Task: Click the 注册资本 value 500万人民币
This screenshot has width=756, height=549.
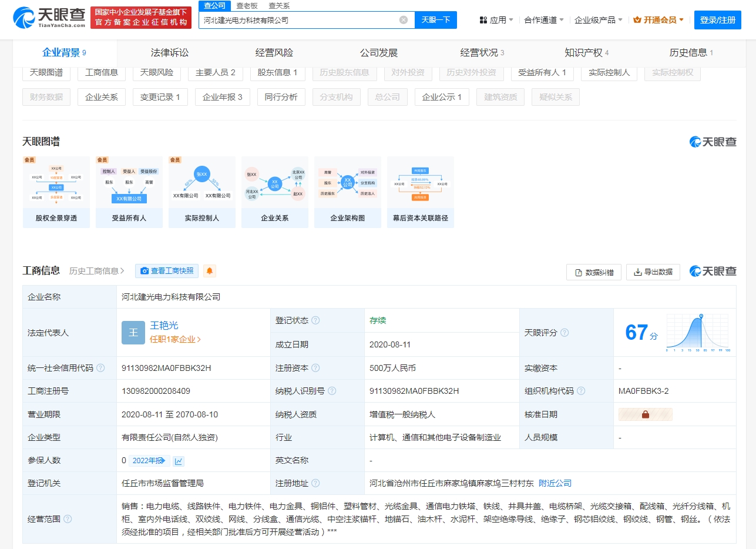Action: pos(392,368)
